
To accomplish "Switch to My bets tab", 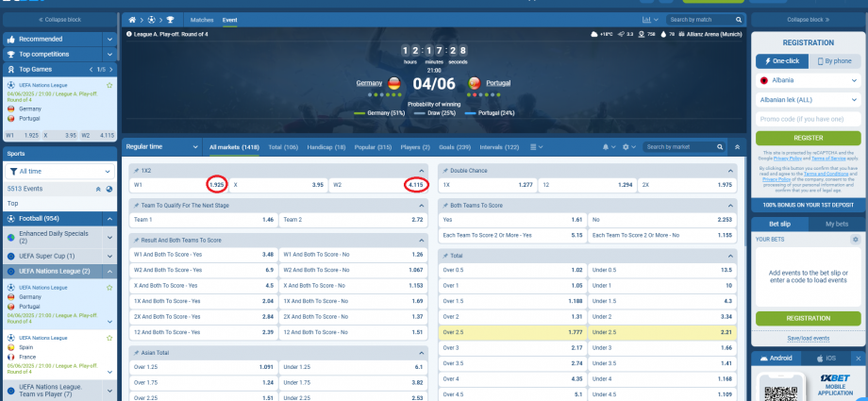I will (837, 225).
